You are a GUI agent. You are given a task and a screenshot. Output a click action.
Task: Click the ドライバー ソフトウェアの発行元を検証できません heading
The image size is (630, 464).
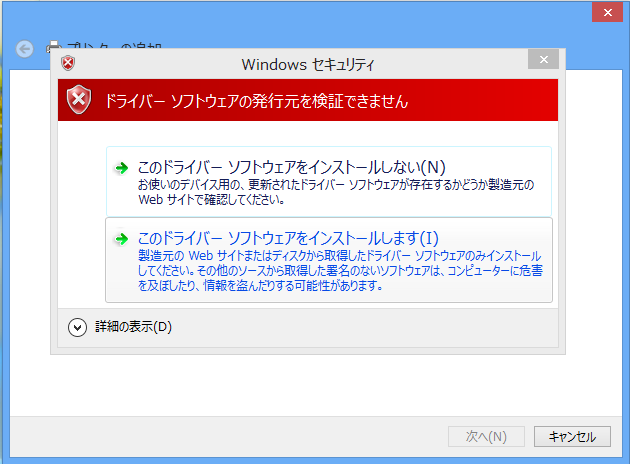click(256, 101)
